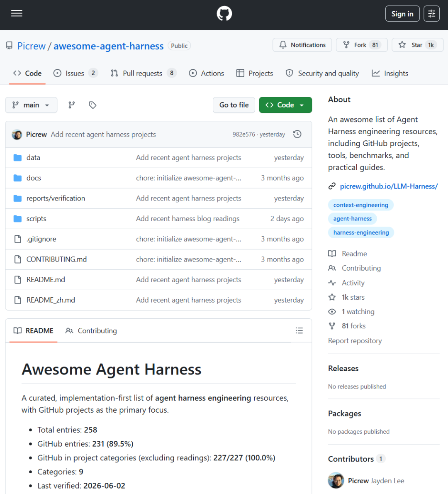
Task: Select the Contributing tab in file viewer
Action: (91, 330)
